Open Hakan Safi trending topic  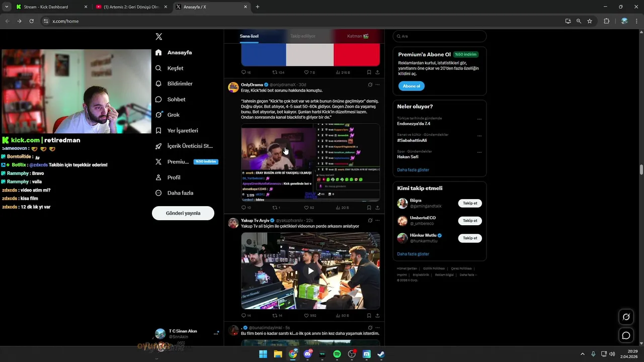[x=408, y=157]
